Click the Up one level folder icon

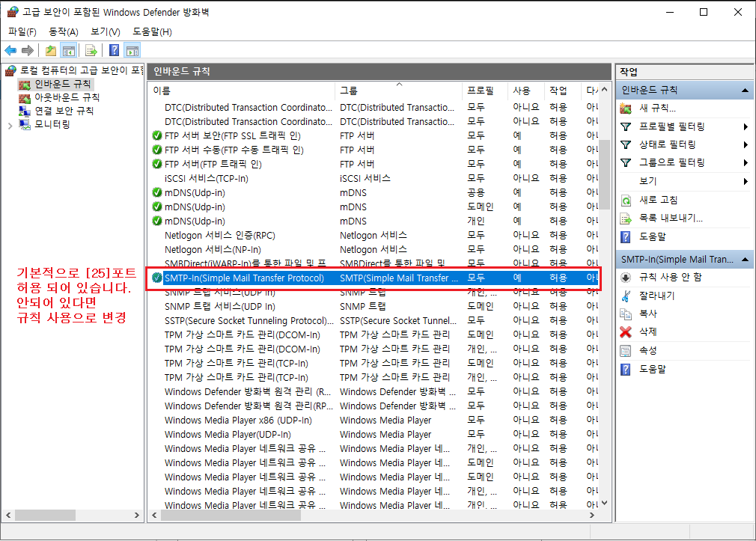51,50
